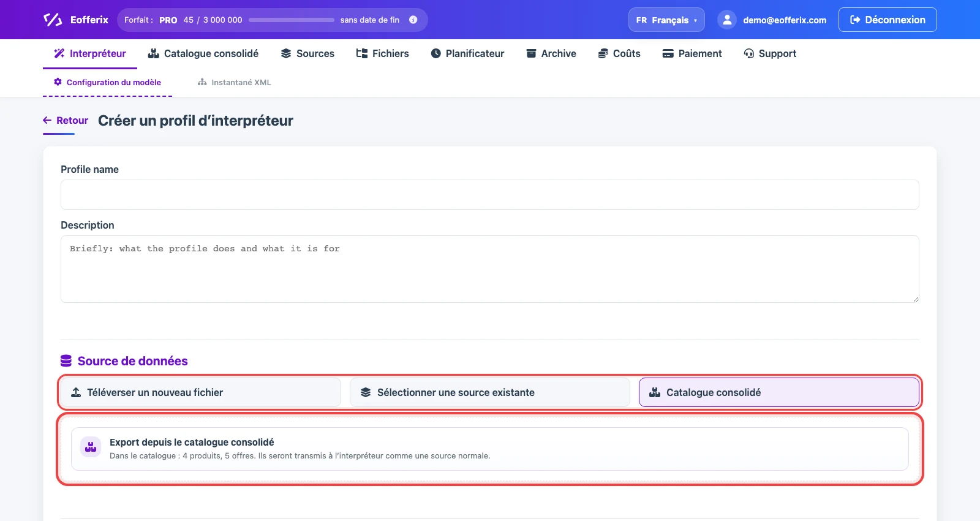Click the Archive box icon

point(532,53)
